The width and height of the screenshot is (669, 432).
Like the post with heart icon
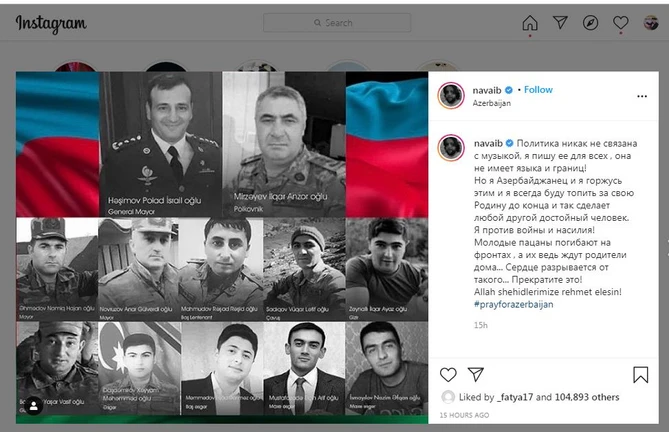448,375
